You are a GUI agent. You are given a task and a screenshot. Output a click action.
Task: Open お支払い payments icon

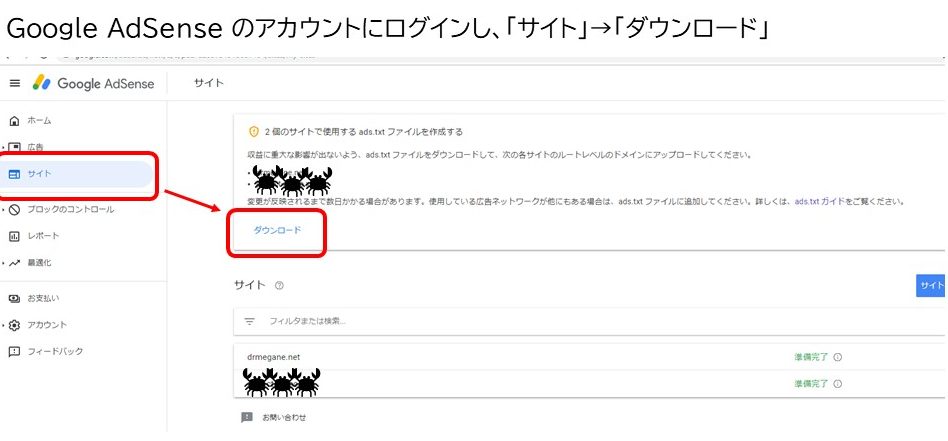click(x=15, y=298)
